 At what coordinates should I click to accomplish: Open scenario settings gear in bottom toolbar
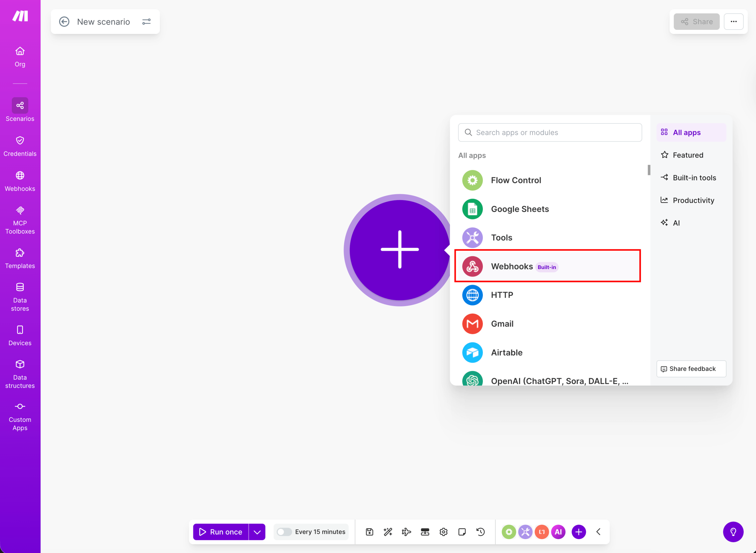coord(443,532)
